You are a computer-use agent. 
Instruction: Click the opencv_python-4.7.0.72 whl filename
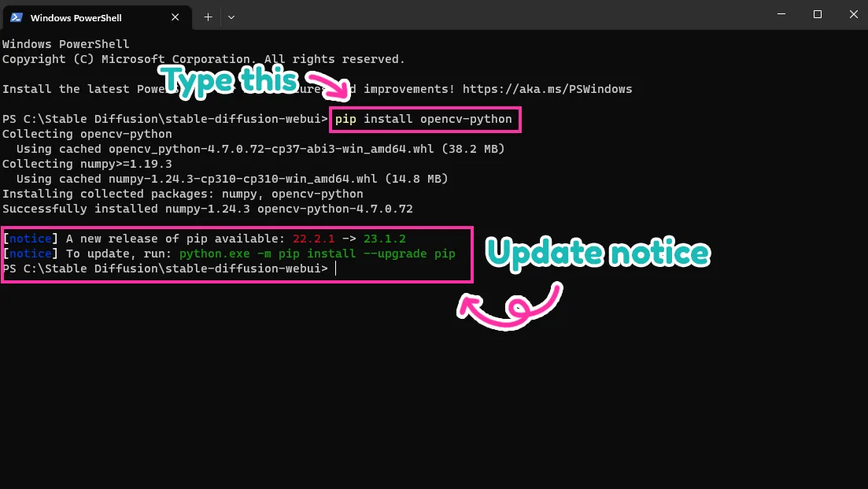pyautogui.click(x=271, y=149)
